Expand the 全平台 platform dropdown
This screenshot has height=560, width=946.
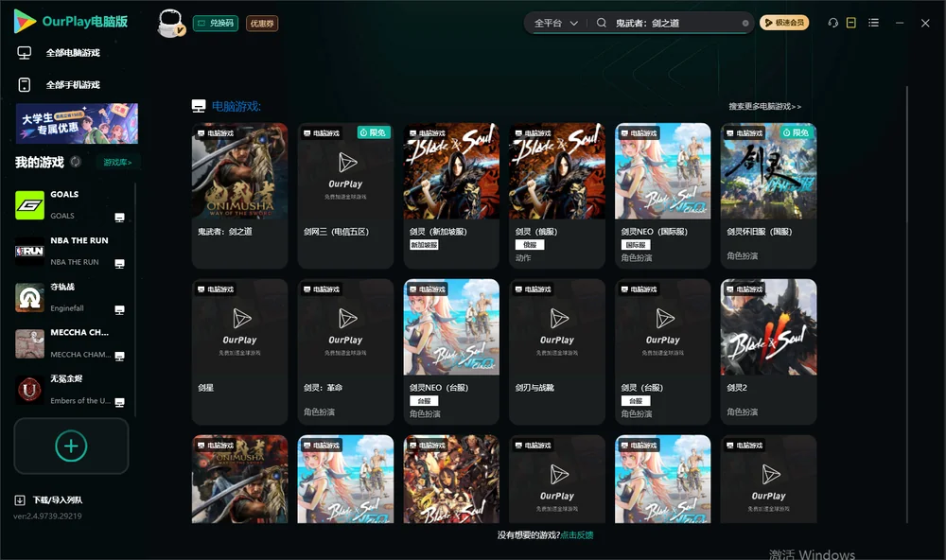(555, 23)
